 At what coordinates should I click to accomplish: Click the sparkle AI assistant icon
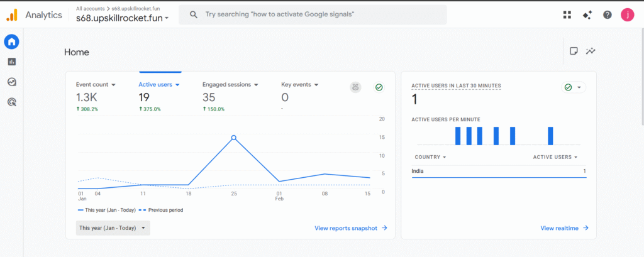[587, 15]
